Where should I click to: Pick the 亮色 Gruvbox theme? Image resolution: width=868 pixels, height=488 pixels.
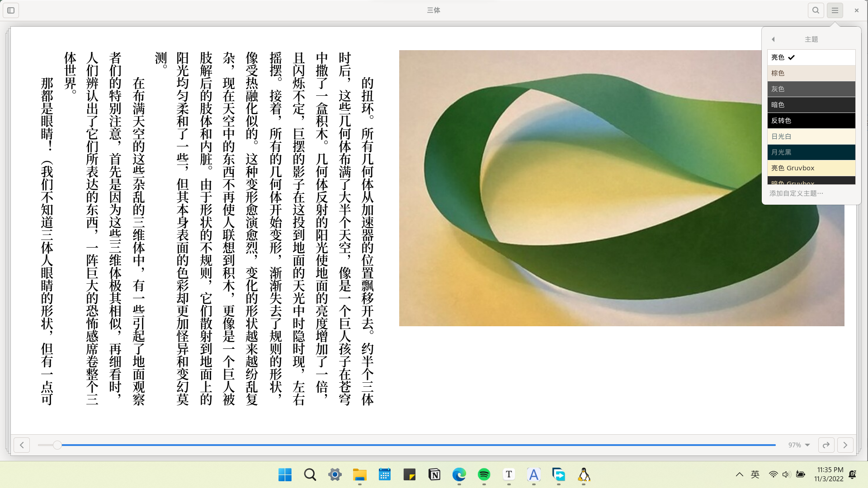click(x=811, y=168)
